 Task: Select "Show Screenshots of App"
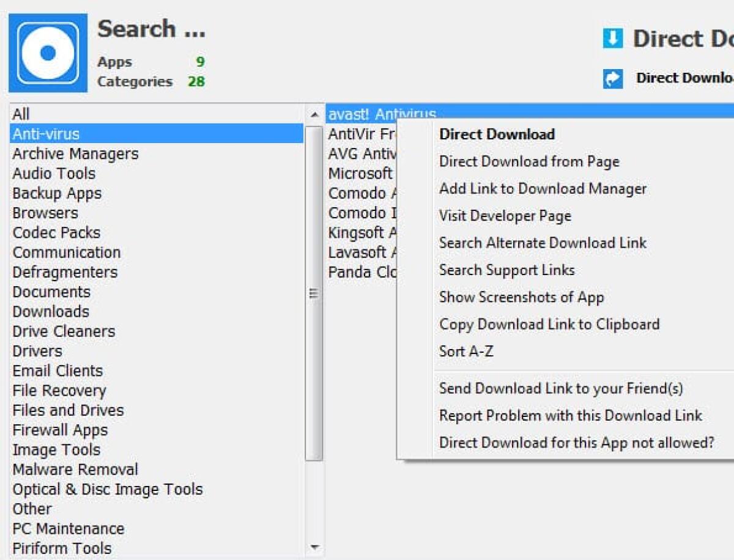click(x=521, y=297)
